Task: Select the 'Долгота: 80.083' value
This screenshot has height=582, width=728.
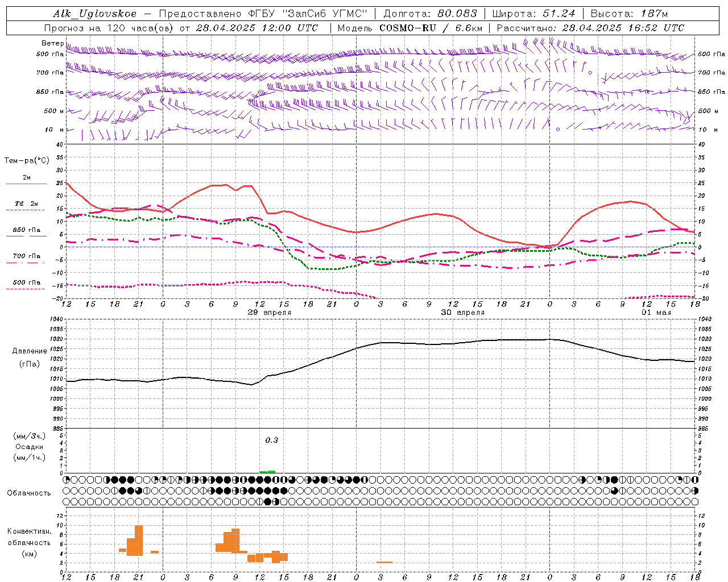Action: (x=431, y=14)
